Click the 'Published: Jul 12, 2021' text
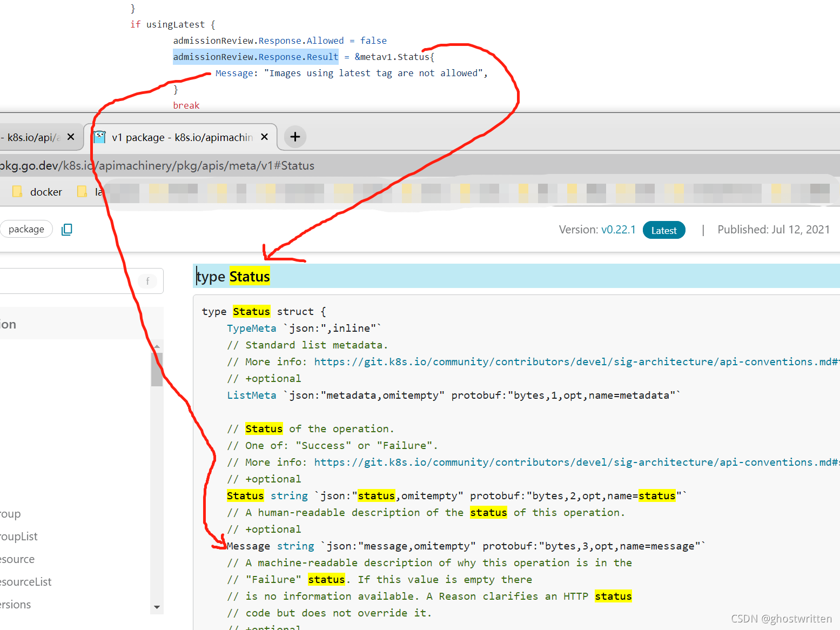840x630 pixels. pos(774,230)
